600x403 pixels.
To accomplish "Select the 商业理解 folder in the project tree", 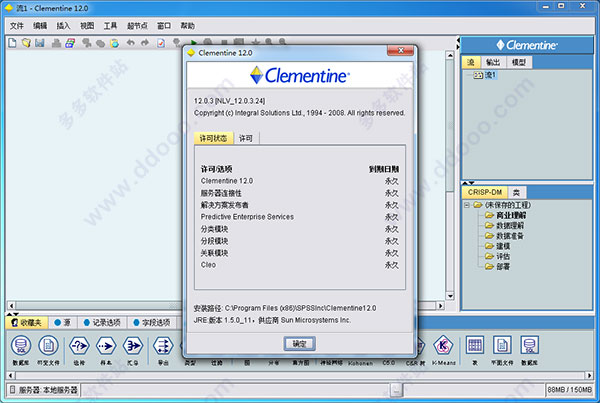I will 506,215.
